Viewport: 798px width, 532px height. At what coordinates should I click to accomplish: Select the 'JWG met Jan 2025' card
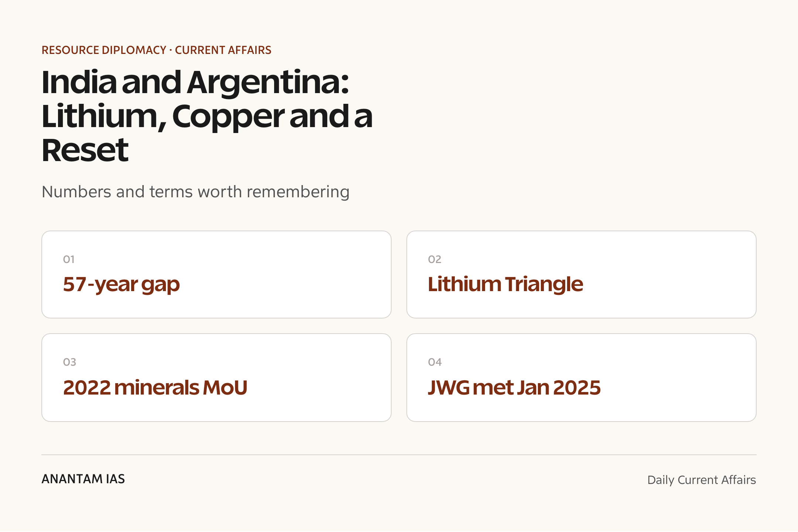582,378
